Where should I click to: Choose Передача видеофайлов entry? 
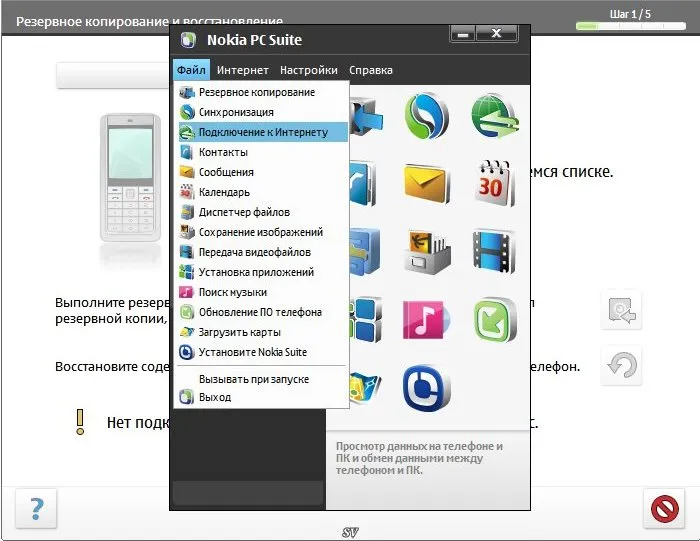pos(263,252)
